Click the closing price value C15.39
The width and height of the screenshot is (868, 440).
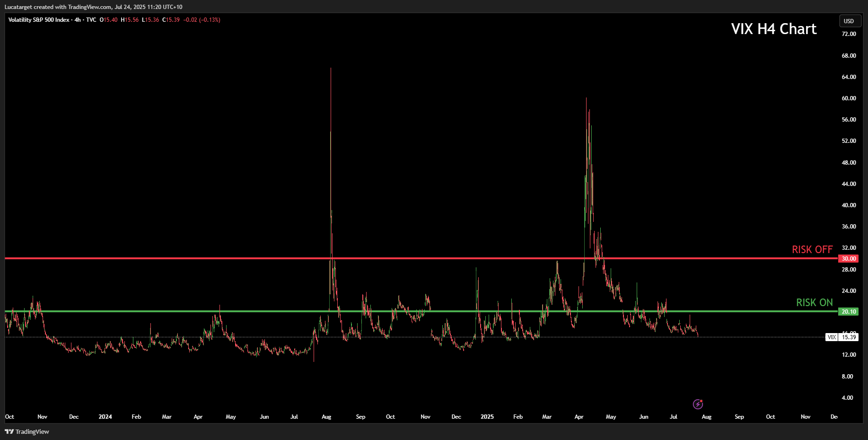coord(171,20)
